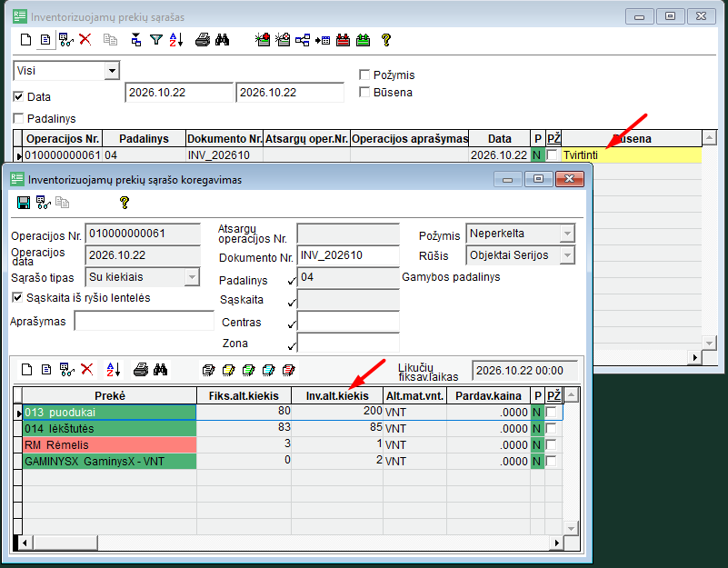Click the yellow question mark in the koregavimas toolbar
728x568 pixels.
(124, 203)
